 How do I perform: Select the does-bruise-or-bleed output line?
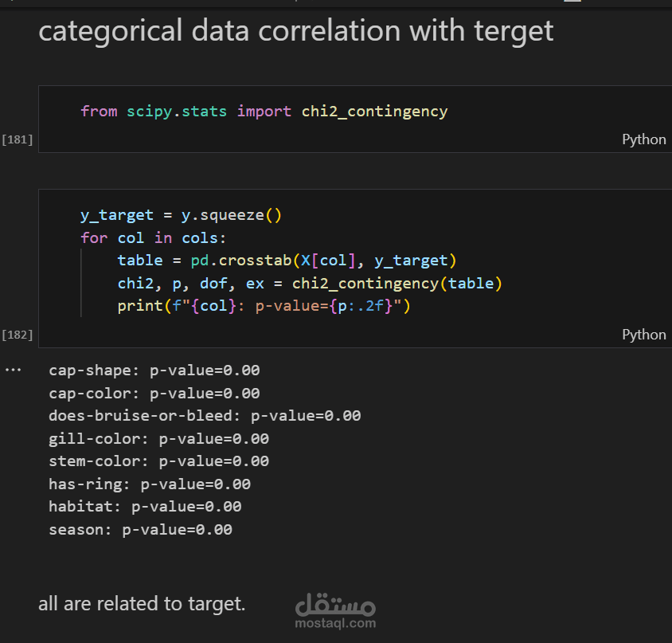(205, 416)
